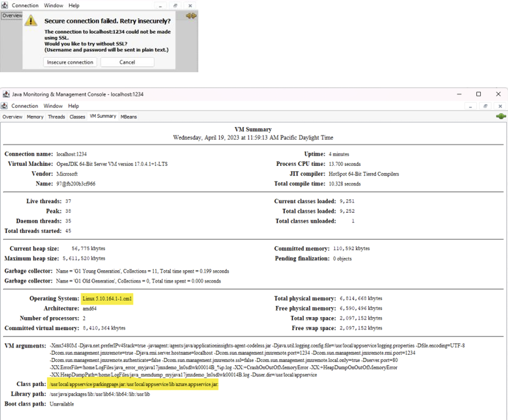
Task: Click the free physical memory 6,590,496 kbytes
Action: click(361, 308)
